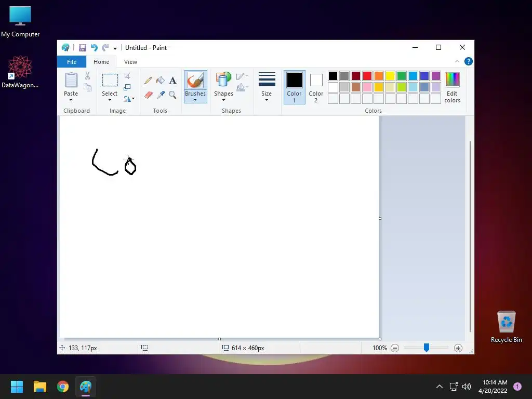Click the volume speaker tray icon
Viewport: 532px width, 399px height.
pos(467,387)
